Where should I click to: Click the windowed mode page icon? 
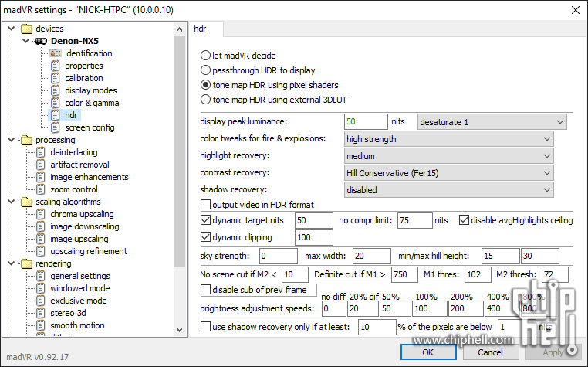[x=40, y=288]
